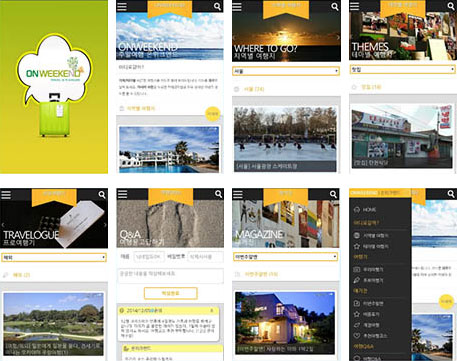Open the hamburger menu on Q&A screen
The width and height of the screenshot is (457, 361).
point(122,194)
